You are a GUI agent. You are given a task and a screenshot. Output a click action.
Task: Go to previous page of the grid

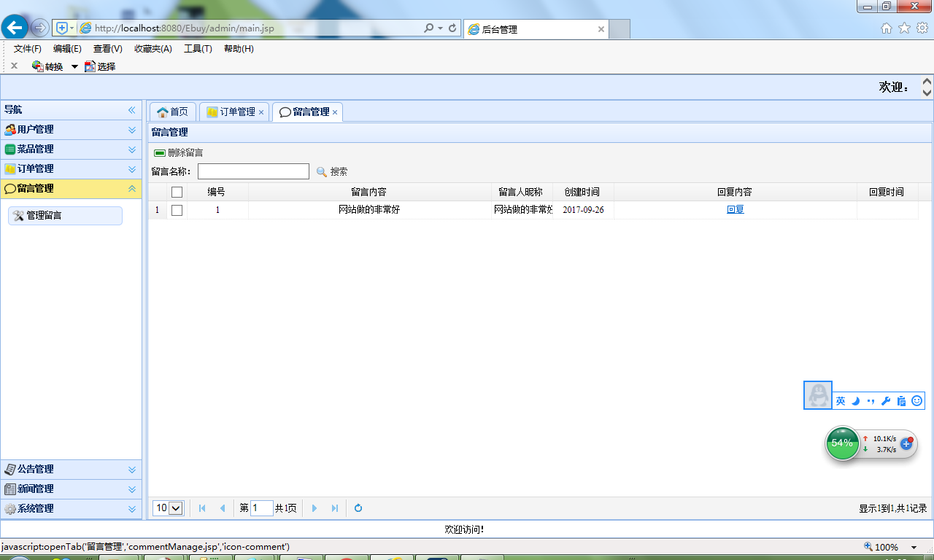coord(223,508)
